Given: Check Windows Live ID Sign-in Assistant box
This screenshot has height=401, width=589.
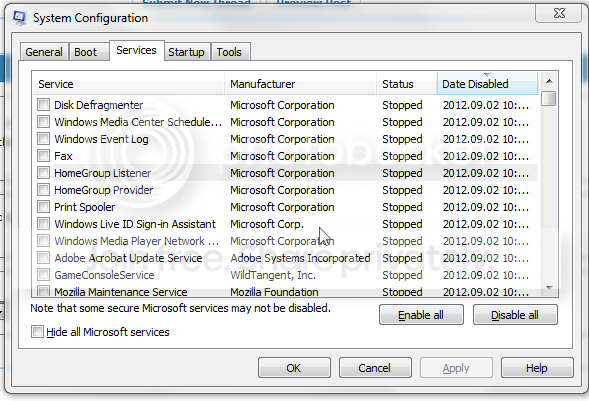Looking at the screenshot, I should tap(44, 224).
